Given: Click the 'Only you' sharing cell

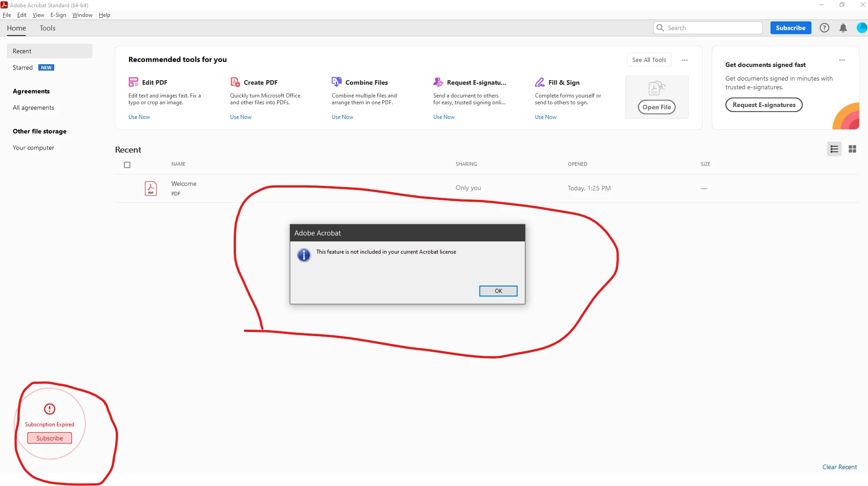Looking at the screenshot, I should 468,188.
